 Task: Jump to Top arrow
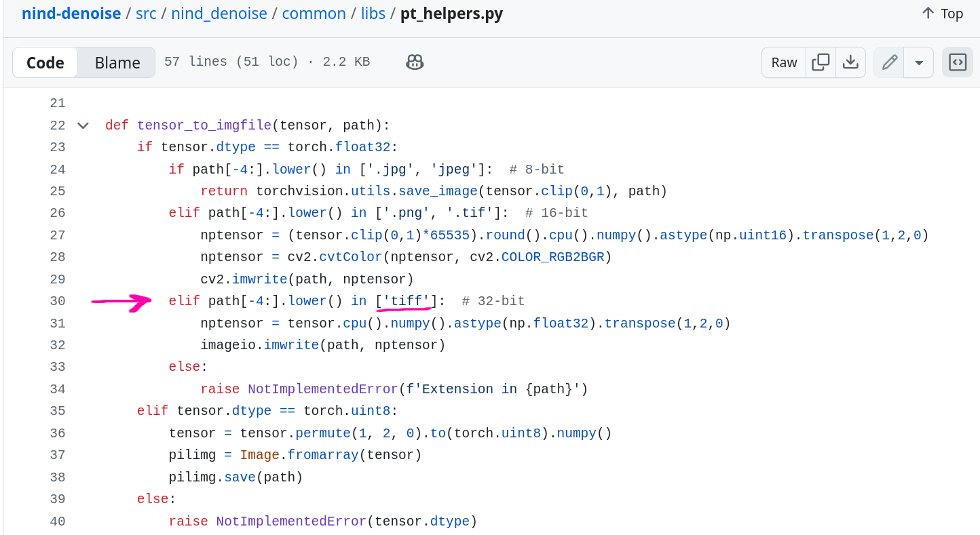click(x=942, y=14)
